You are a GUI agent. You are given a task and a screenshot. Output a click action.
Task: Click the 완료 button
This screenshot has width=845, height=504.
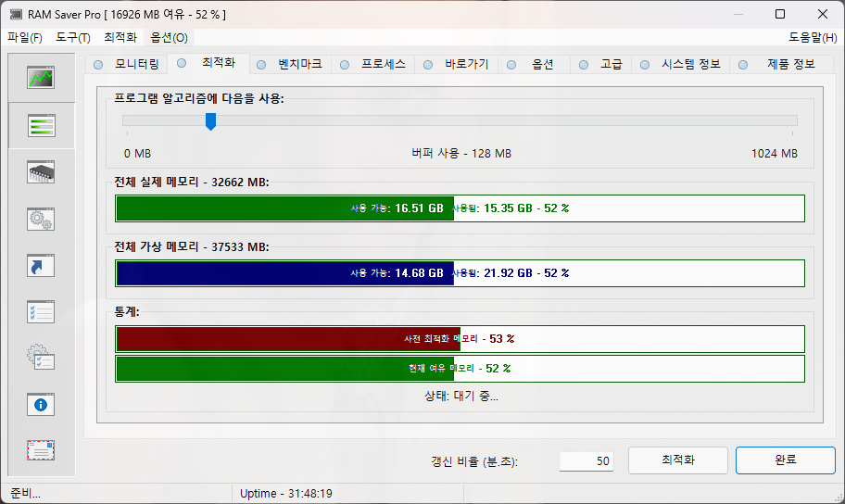click(785, 460)
